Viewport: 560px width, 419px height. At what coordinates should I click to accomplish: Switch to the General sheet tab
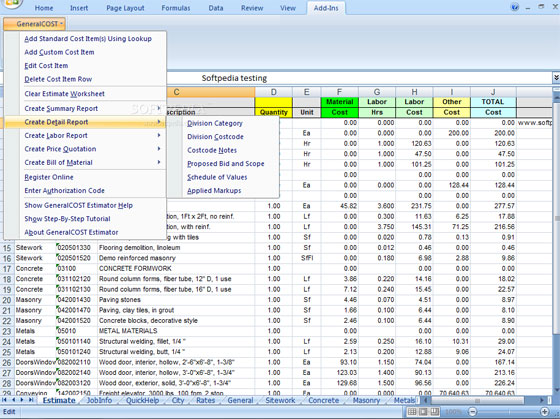click(x=240, y=400)
